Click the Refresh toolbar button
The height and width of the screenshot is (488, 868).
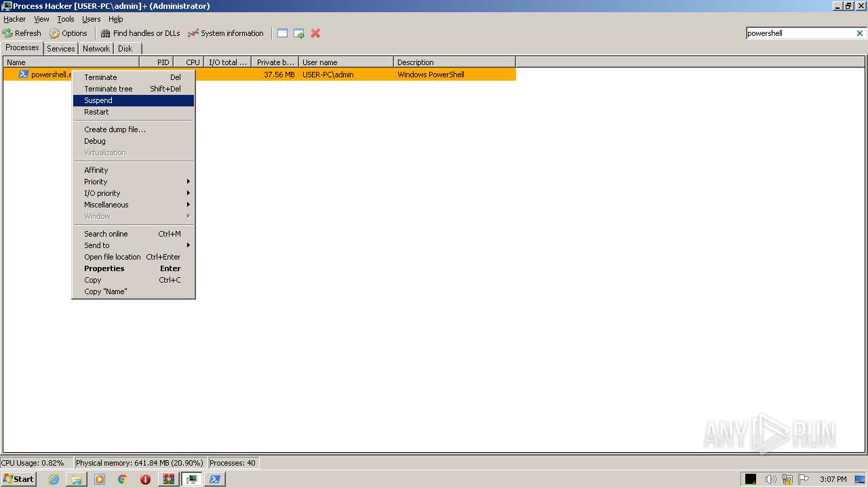pyautogui.click(x=22, y=33)
